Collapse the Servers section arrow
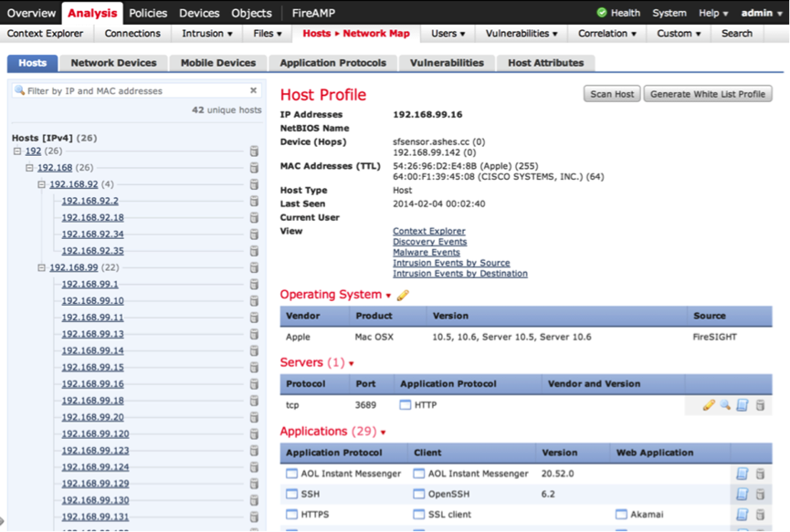The height and width of the screenshot is (532, 790). pyautogui.click(x=352, y=364)
